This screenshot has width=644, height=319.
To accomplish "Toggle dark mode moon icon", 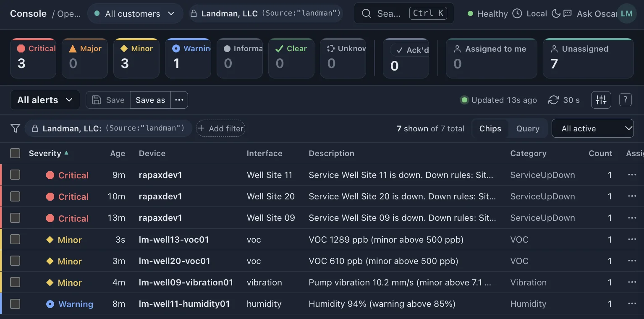I will (x=556, y=13).
